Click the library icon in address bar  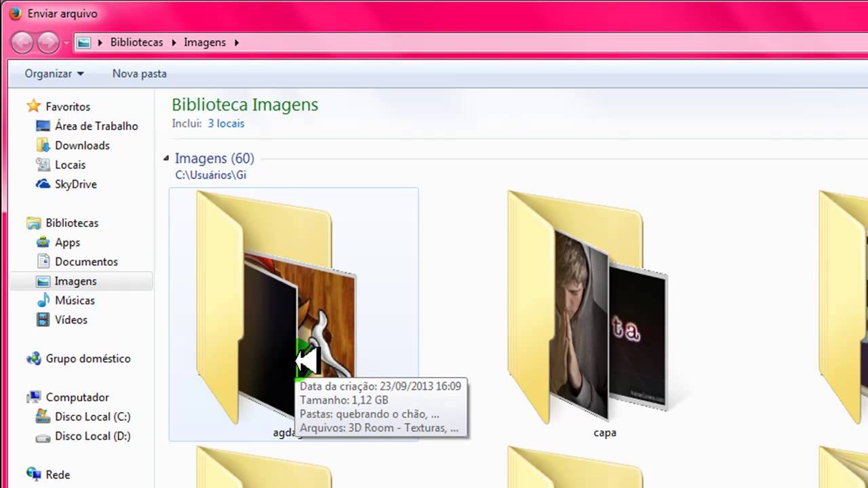pyautogui.click(x=83, y=42)
